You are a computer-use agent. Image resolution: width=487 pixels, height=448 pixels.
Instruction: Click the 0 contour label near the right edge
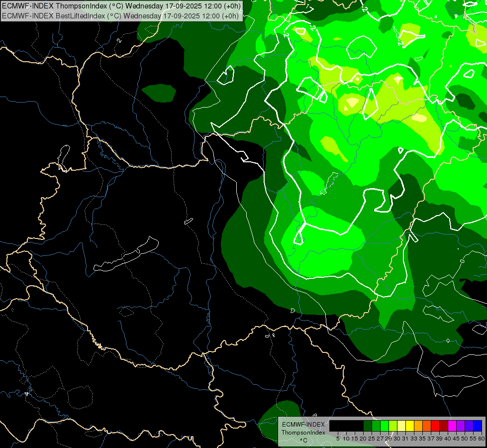463,260
